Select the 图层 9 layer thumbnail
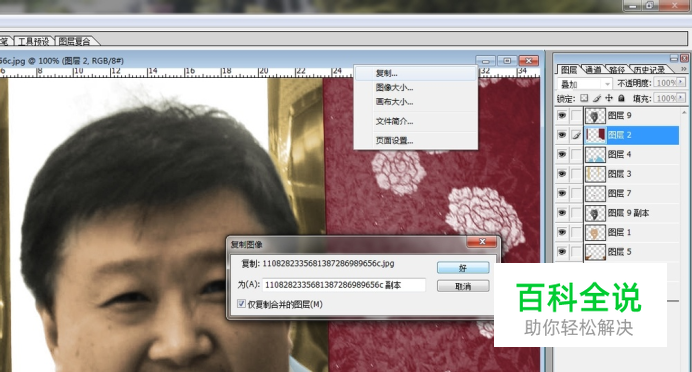The image size is (692, 372). point(595,116)
